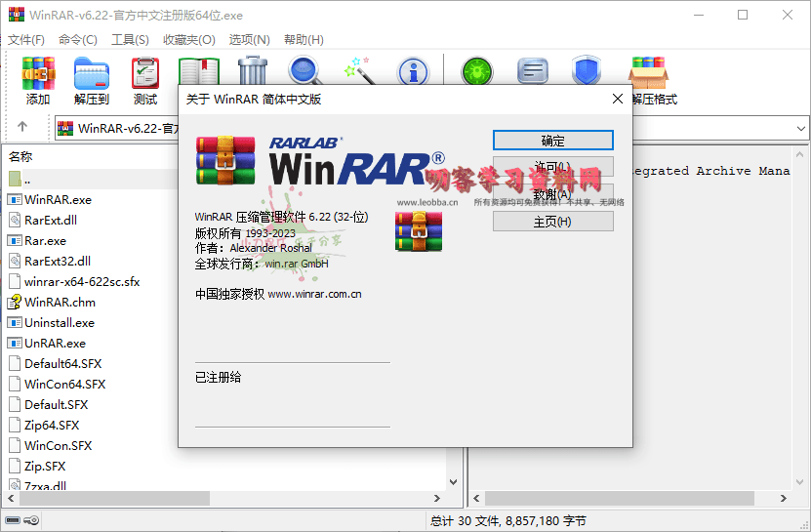Expand the address bar path dropdown

click(800, 128)
